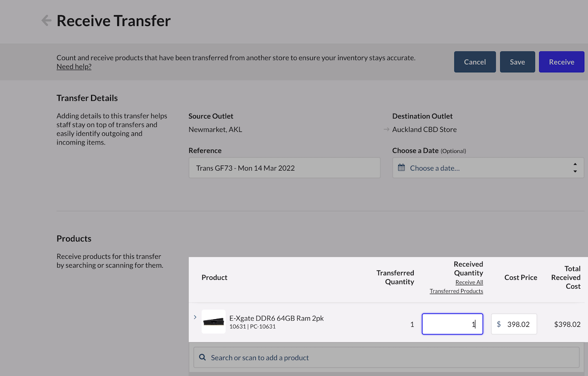Click the Reference field with Trans GF73

pos(285,168)
